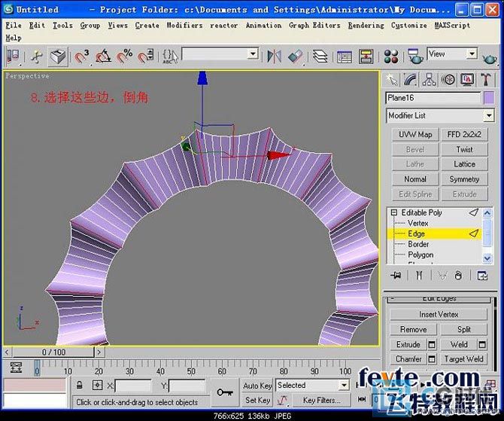Switch to the Modify panel tab
The height and width of the screenshot is (421, 504).
coord(410,80)
